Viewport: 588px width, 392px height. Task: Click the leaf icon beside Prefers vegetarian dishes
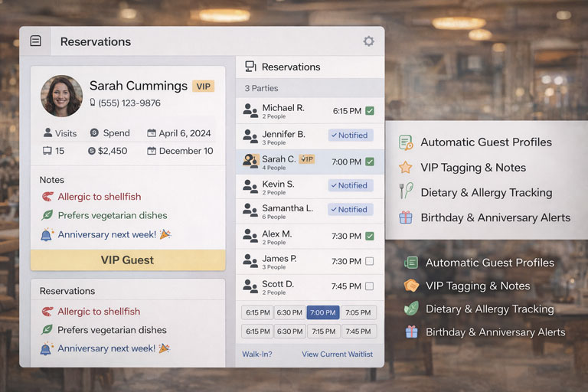47,216
